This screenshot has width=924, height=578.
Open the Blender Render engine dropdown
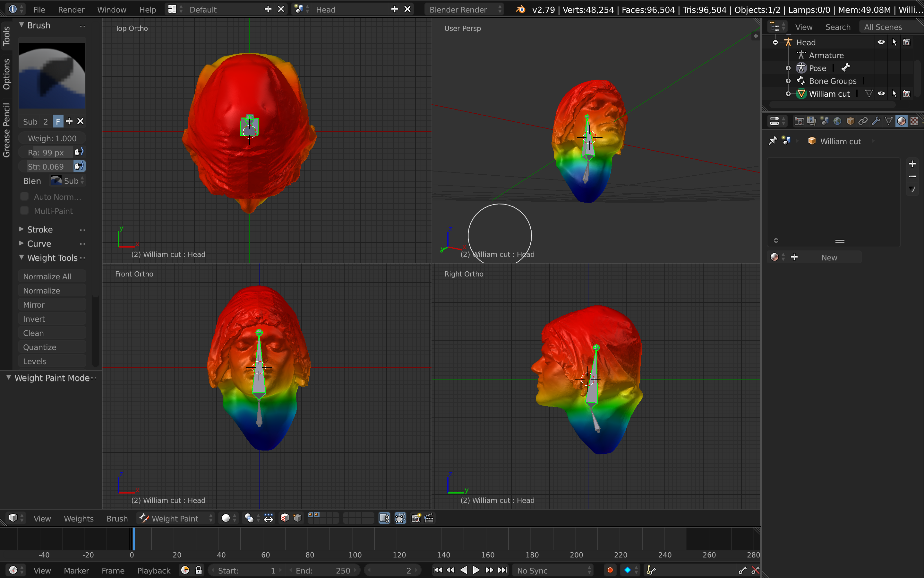[x=464, y=9]
